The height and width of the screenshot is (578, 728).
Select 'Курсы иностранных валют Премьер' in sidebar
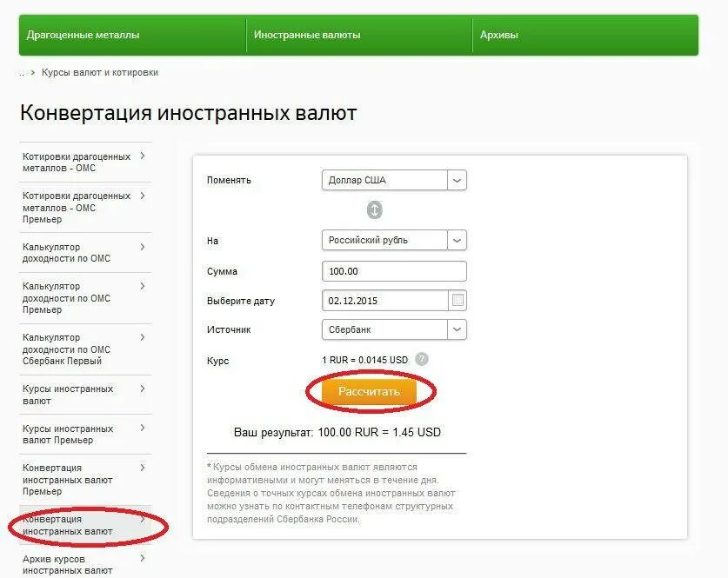tap(85, 435)
